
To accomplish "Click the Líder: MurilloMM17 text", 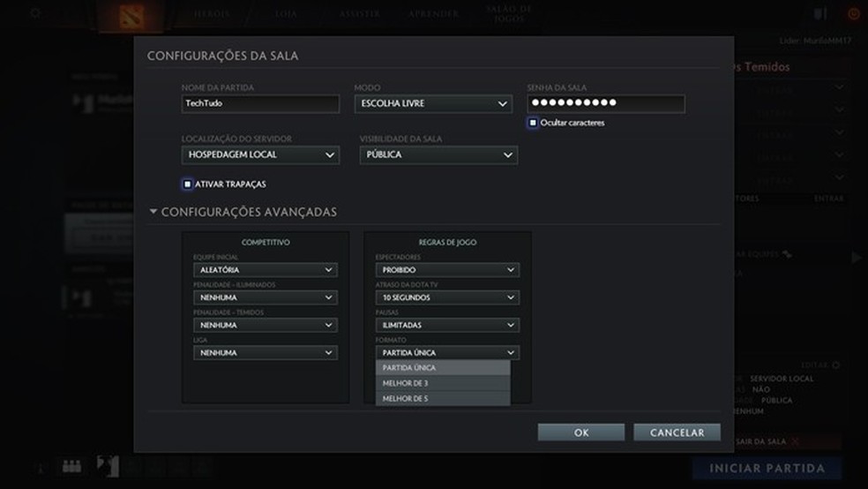I will coord(815,41).
